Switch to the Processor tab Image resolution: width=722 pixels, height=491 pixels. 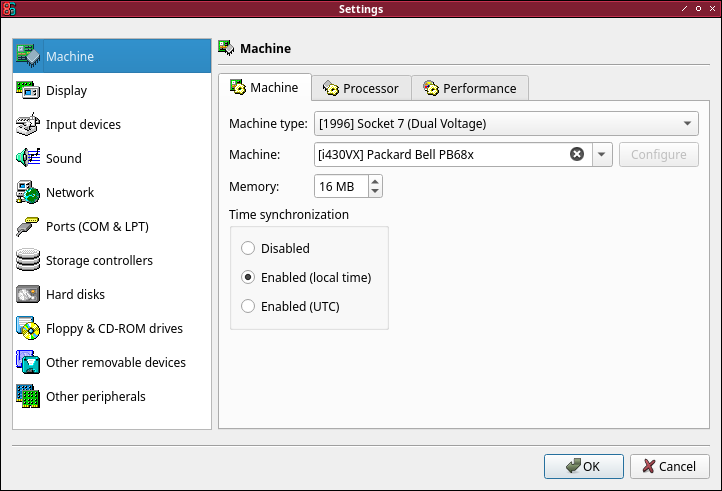[x=361, y=88]
